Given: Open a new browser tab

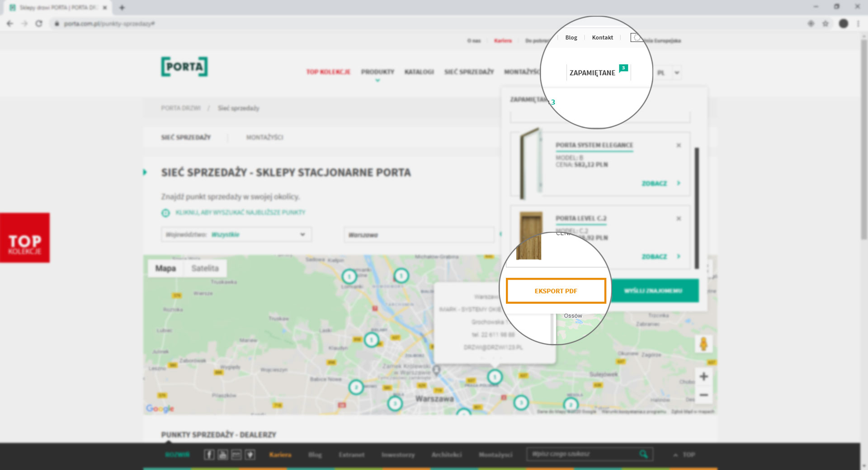Looking at the screenshot, I should [x=122, y=7].
